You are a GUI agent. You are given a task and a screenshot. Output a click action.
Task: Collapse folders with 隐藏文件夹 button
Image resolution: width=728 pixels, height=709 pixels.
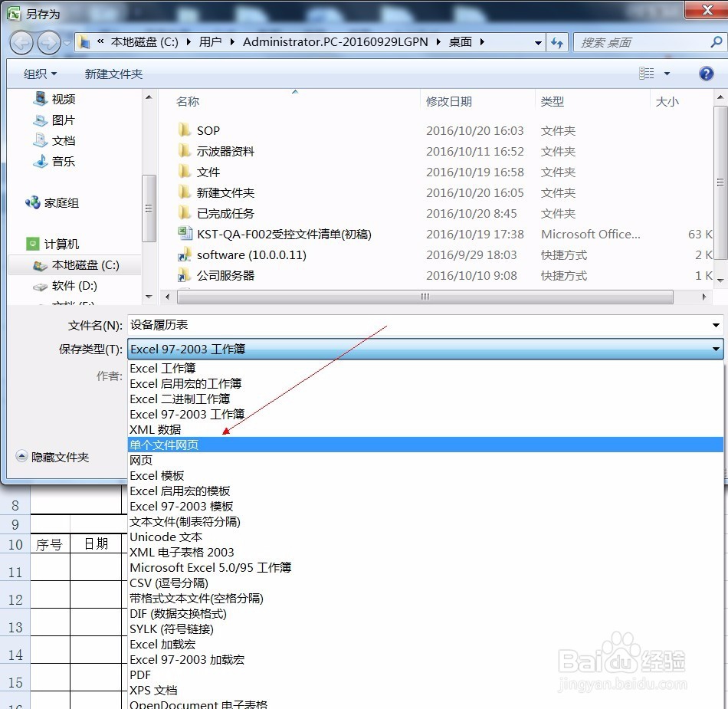click(x=51, y=457)
